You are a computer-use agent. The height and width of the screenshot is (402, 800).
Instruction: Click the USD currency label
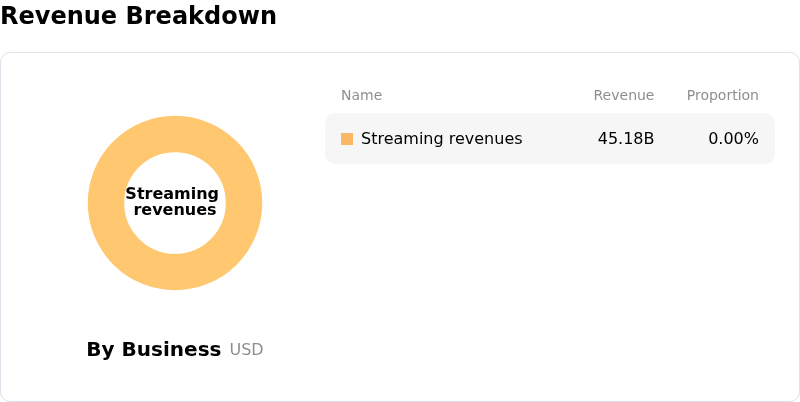click(x=246, y=350)
